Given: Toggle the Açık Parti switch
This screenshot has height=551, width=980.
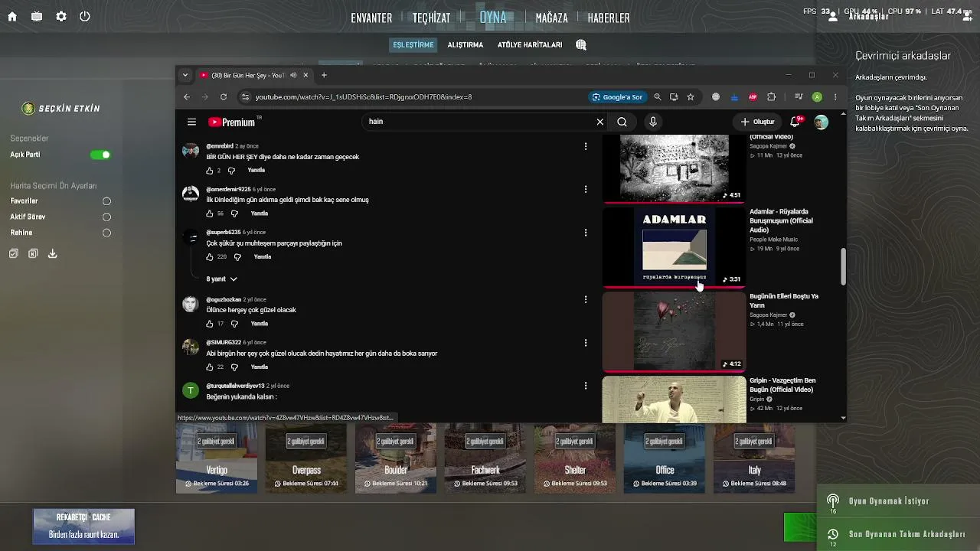Looking at the screenshot, I should click(100, 155).
